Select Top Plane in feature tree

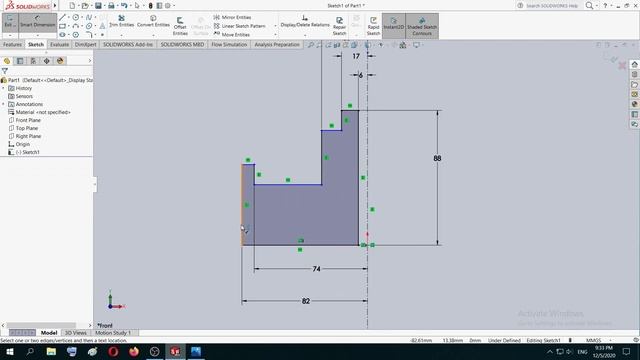pyautogui.click(x=27, y=128)
